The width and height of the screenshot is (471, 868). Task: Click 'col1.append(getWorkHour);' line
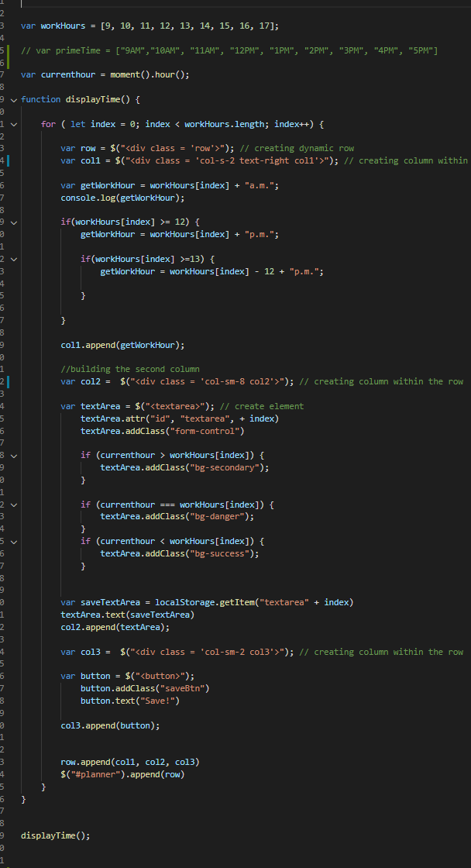tap(122, 345)
